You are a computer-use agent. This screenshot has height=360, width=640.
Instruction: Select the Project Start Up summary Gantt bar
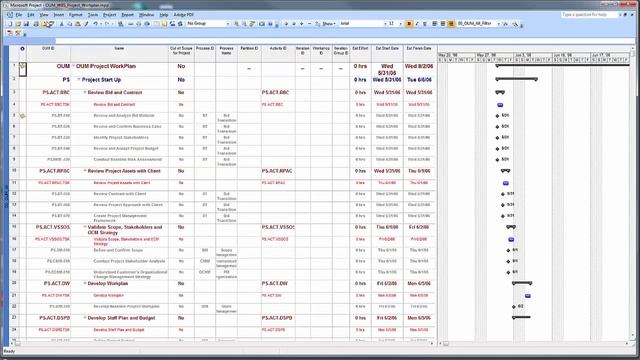point(516,79)
